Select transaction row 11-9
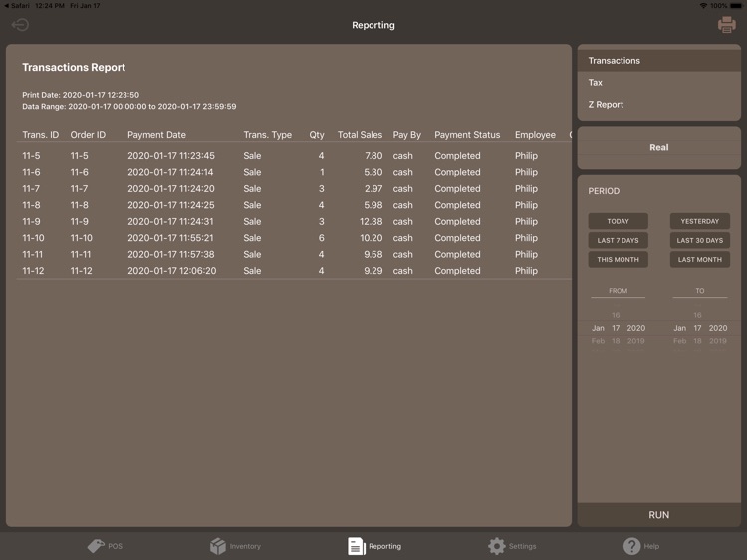The height and width of the screenshot is (560, 747). [x=294, y=221]
